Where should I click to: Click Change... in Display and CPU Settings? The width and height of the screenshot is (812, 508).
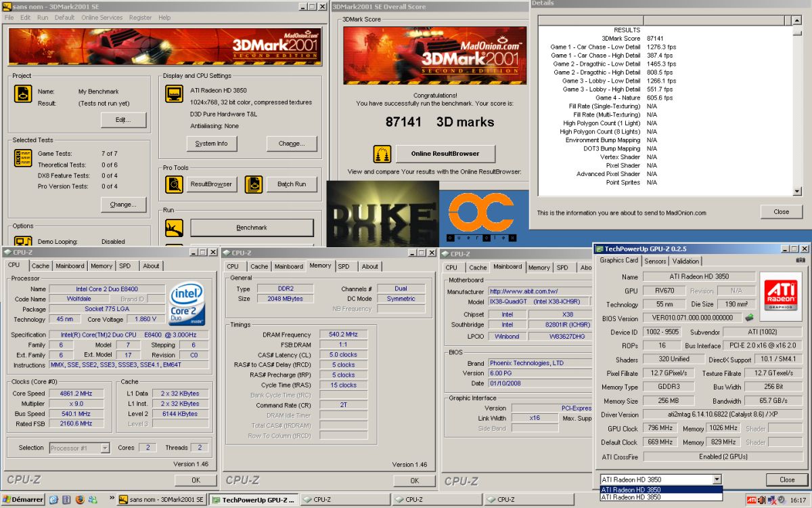click(291, 144)
